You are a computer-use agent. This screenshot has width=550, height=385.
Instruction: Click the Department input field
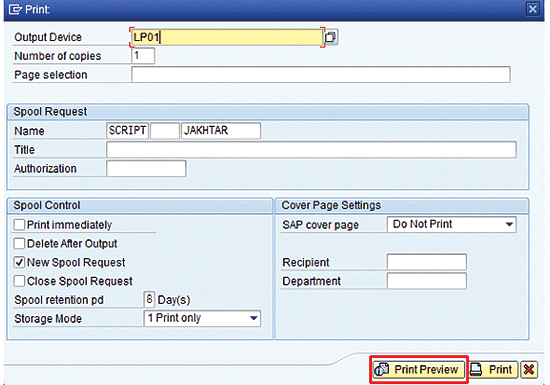[x=427, y=281]
